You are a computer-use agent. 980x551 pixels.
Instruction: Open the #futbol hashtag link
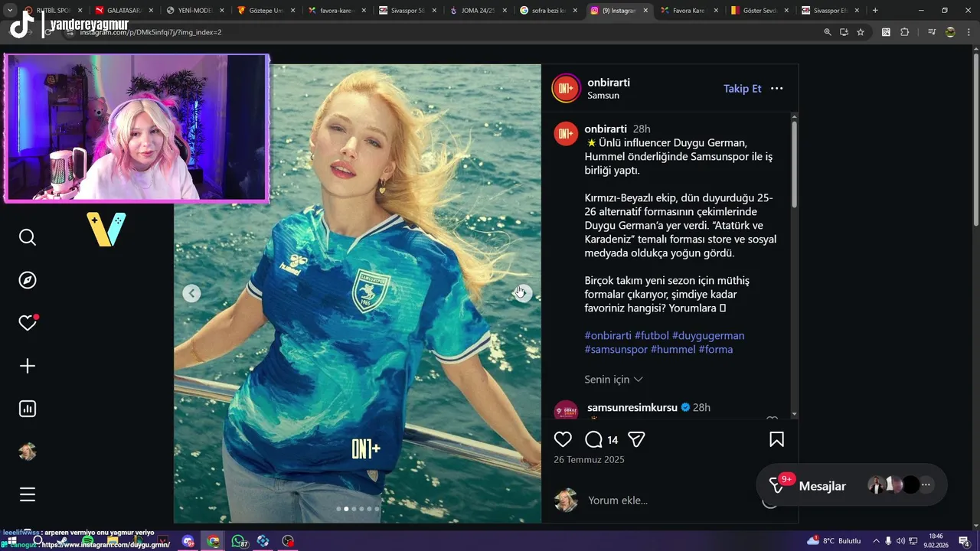pyautogui.click(x=652, y=335)
